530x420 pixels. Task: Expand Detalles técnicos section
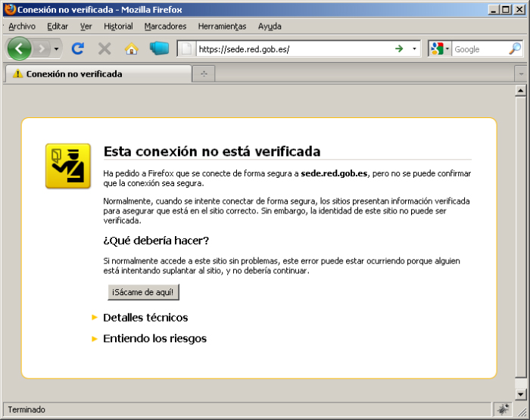145,318
